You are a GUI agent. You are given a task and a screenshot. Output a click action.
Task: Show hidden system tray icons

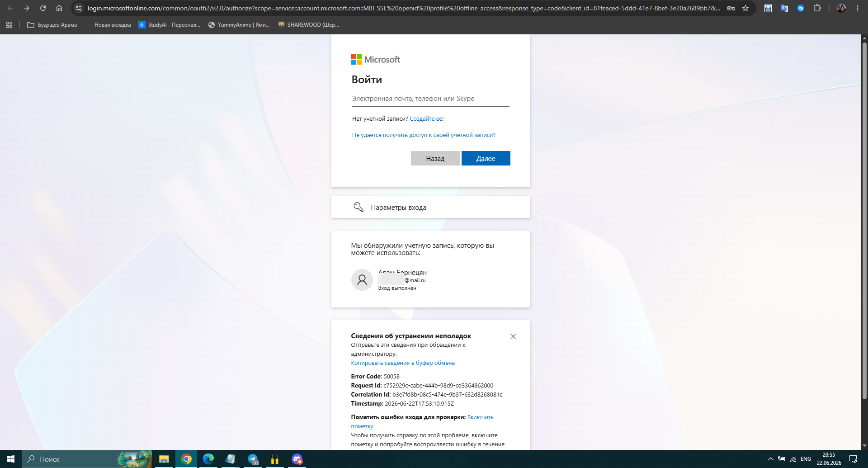point(771,459)
